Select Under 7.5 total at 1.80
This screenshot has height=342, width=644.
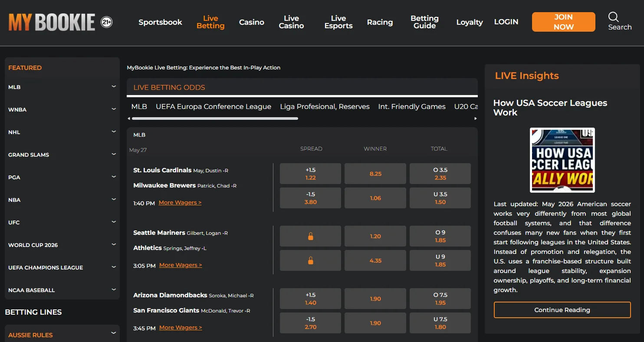coord(440,323)
